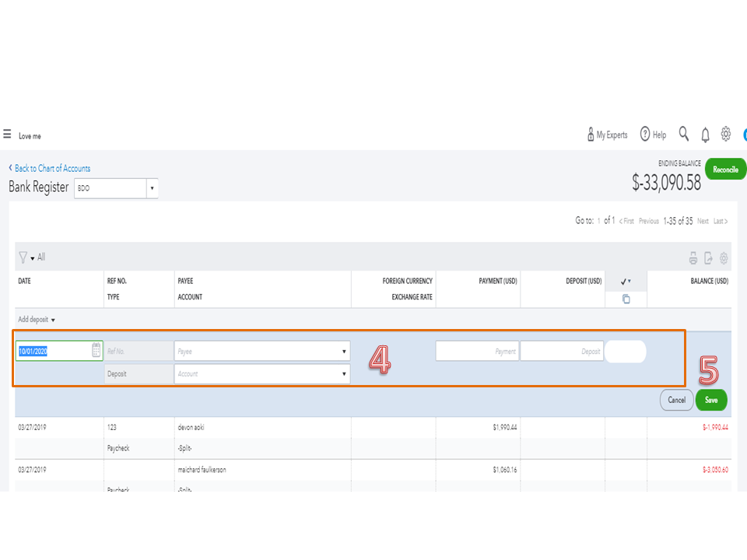Export the register to file
747x560 pixels.
pos(708,258)
